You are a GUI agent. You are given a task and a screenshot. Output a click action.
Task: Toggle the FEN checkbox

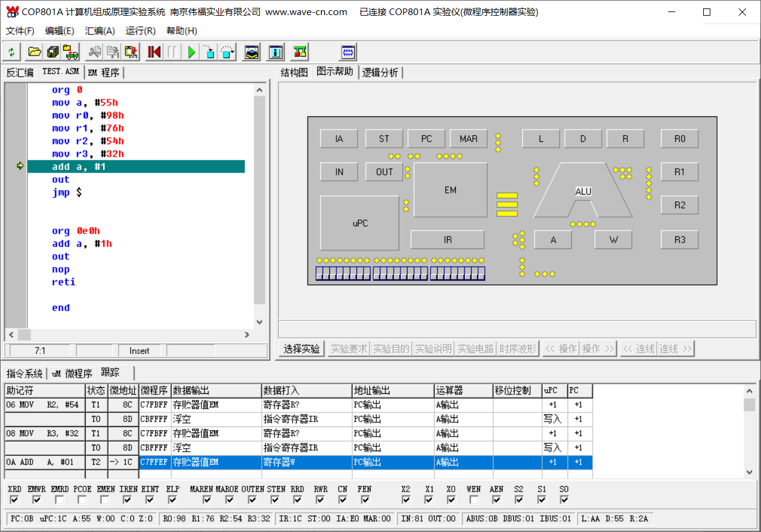coord(365,500)
